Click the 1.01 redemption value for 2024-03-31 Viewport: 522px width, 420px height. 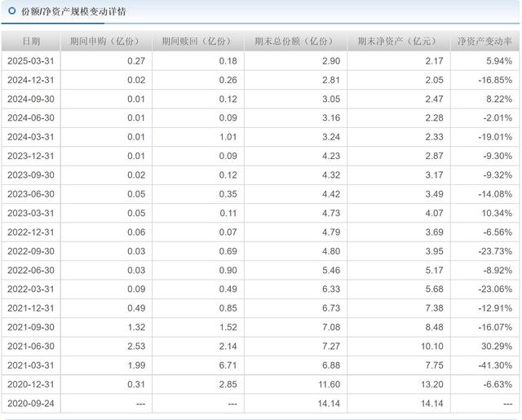(228, 137)
